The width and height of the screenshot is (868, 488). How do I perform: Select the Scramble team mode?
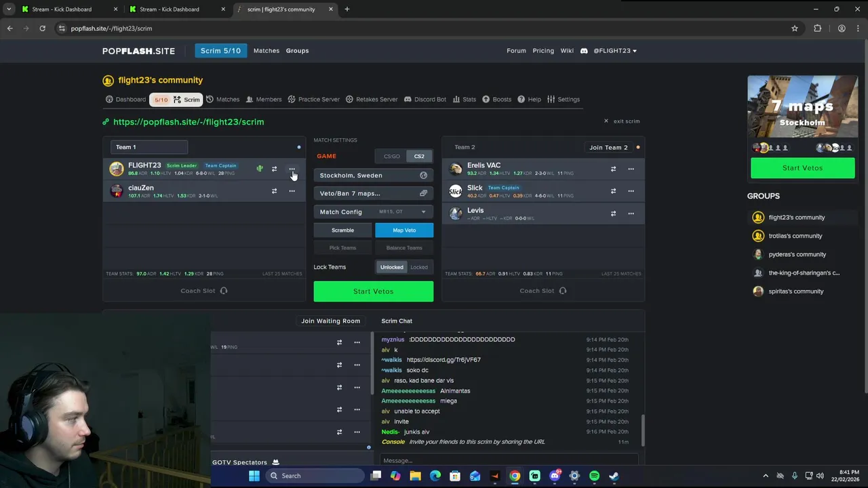pyautogui.click(x=342, y=230)
